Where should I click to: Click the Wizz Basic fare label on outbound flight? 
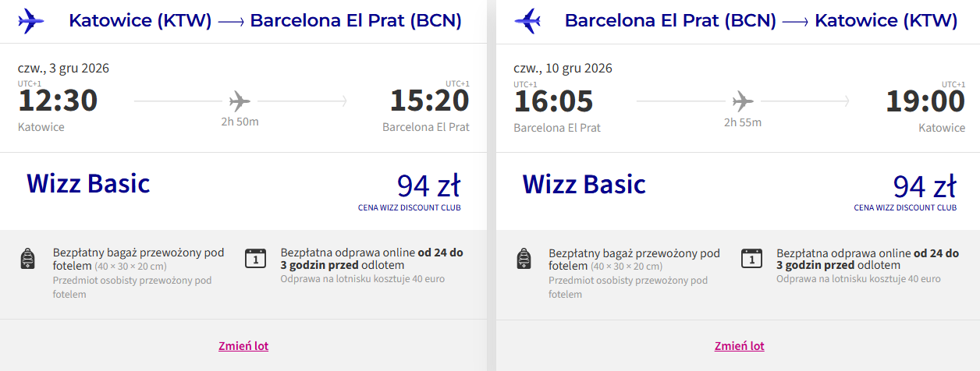coord(88,184)
